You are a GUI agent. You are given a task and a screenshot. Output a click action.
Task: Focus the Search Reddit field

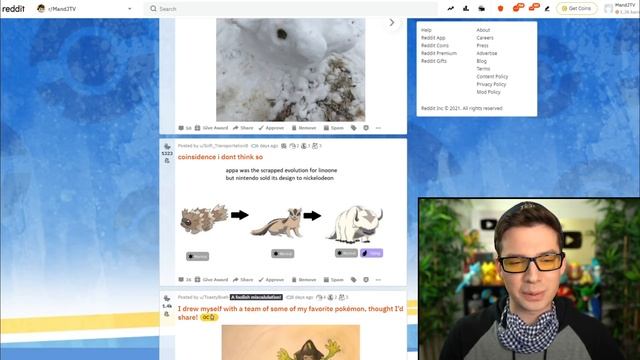tap(291, 9)
